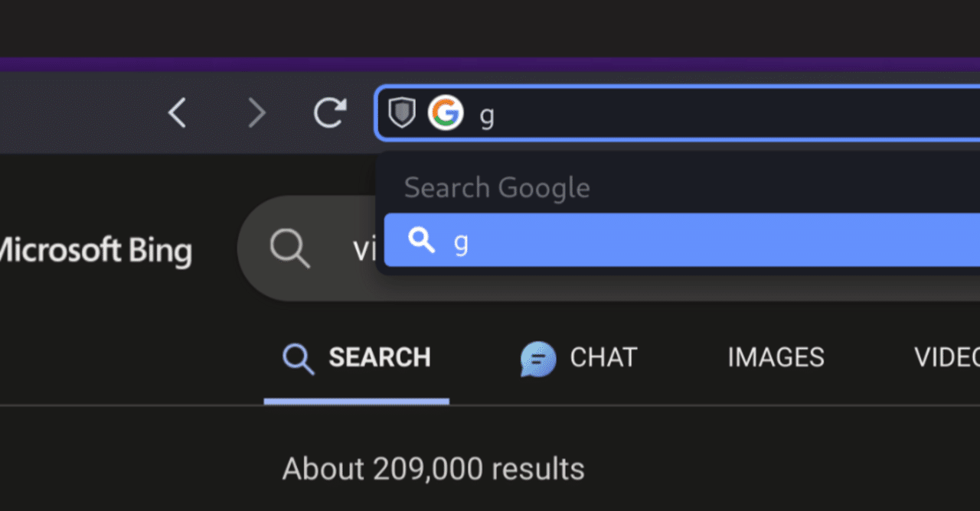980x511 pixels.
Task: Click the SEARCH tab label
Action: (380, 357)
